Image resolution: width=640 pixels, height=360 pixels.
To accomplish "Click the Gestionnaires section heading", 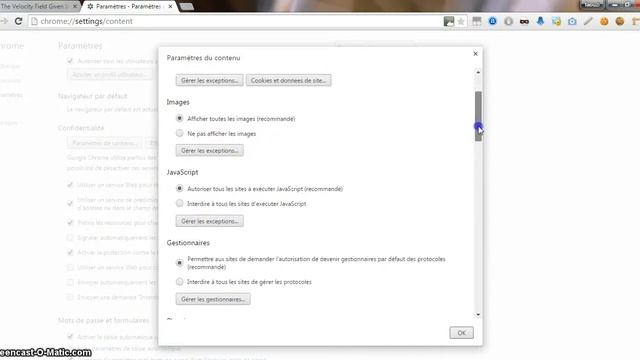I will point(188,243).
